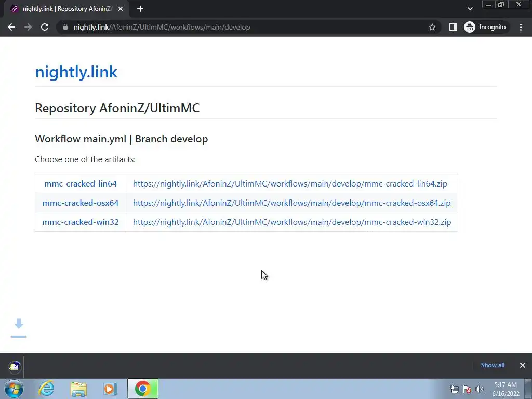Close the nightly.link browser tab
Viewport: 532px width, 399px height.
(x=121, y=9)
